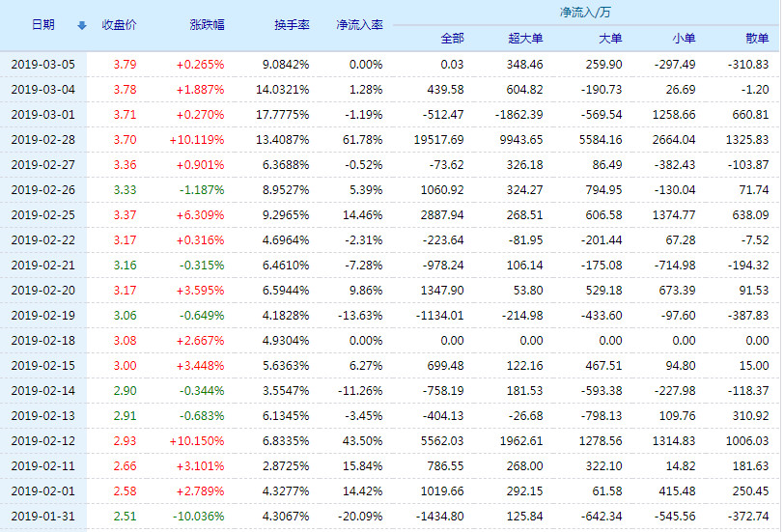This screenshot has height=532, width=784.
Task: Click turnover rate 14.0321%
Action: pyautogui.click(x=283, y=90)
